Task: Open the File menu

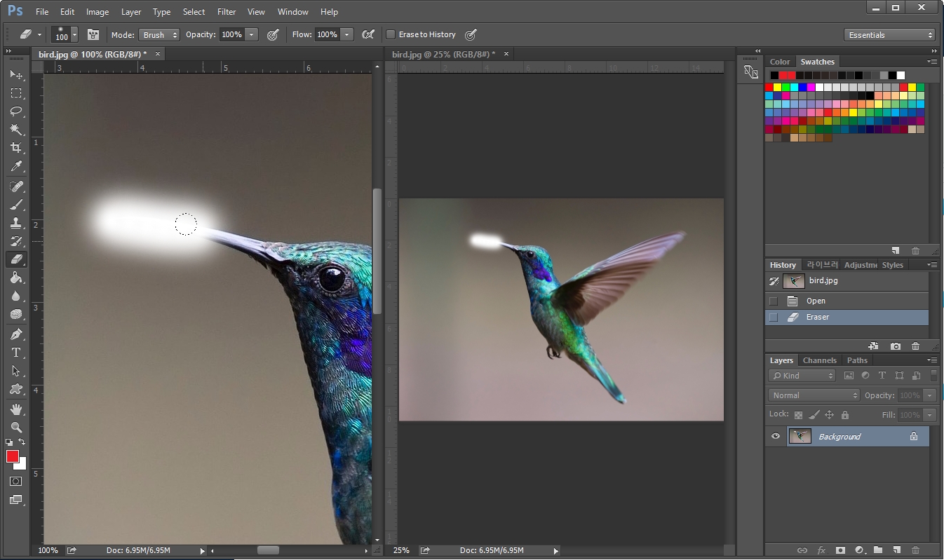Action: coord(42,12)
